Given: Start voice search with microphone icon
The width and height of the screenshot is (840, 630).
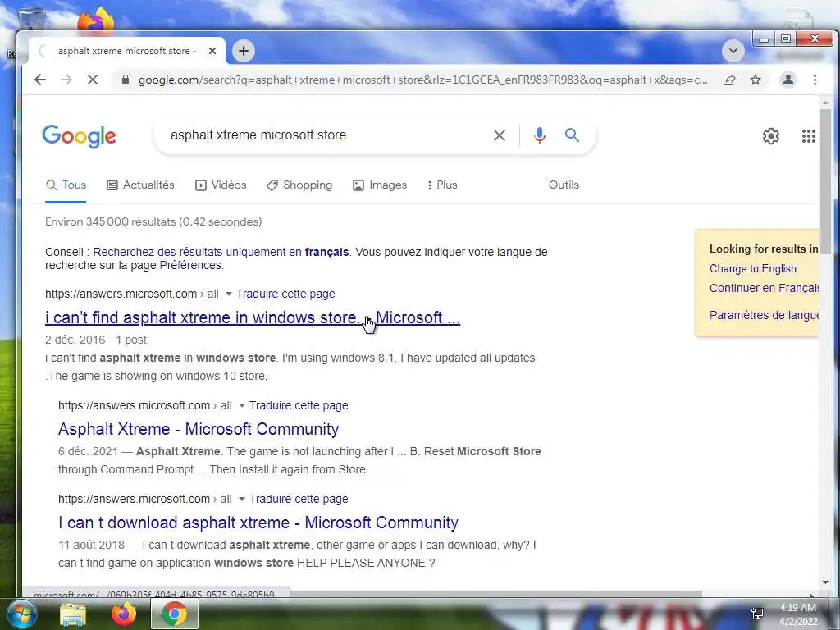Looking at the screenshot, I should click(540, 135).
